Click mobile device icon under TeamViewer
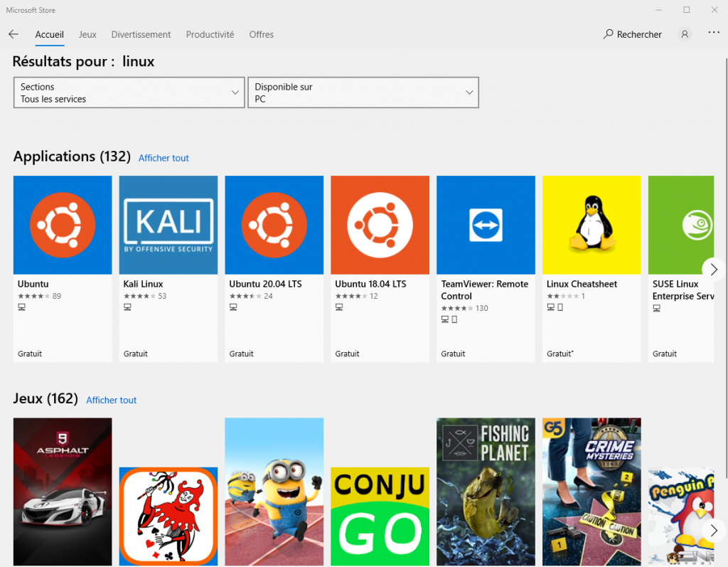The height and width of the screenshot is (567, 728). pos(454,319)
